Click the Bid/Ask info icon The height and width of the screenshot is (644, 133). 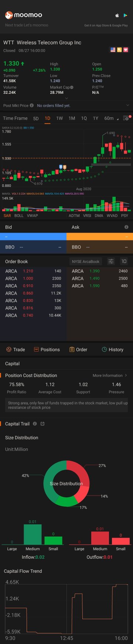tap(126, 227)
